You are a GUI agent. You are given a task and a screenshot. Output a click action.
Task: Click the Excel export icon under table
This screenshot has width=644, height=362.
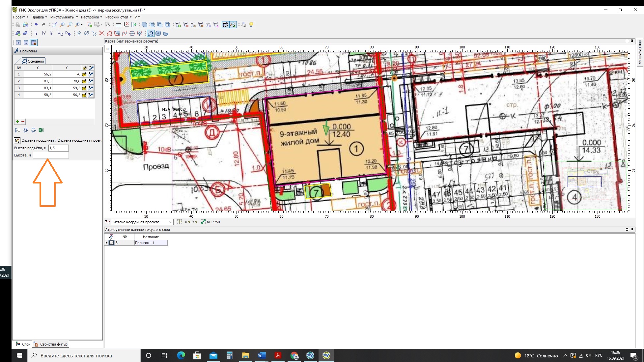pyautogui.click(x=41, y=130)
